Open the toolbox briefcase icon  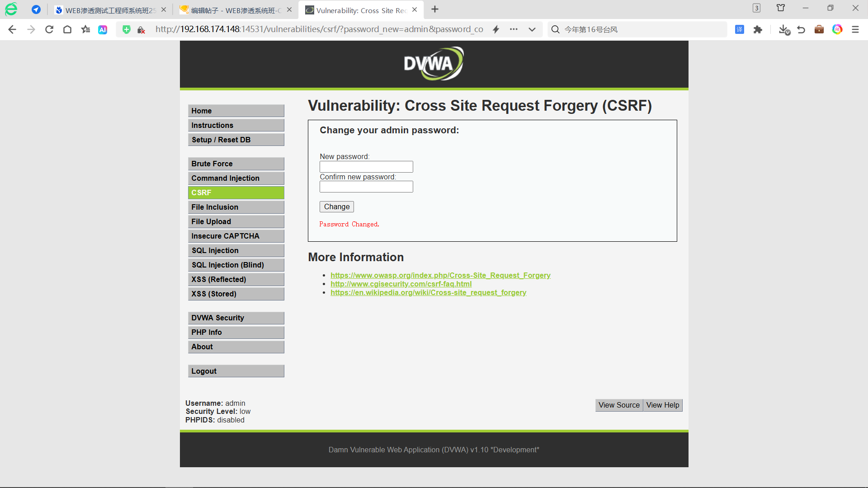(x=819, y=29)
